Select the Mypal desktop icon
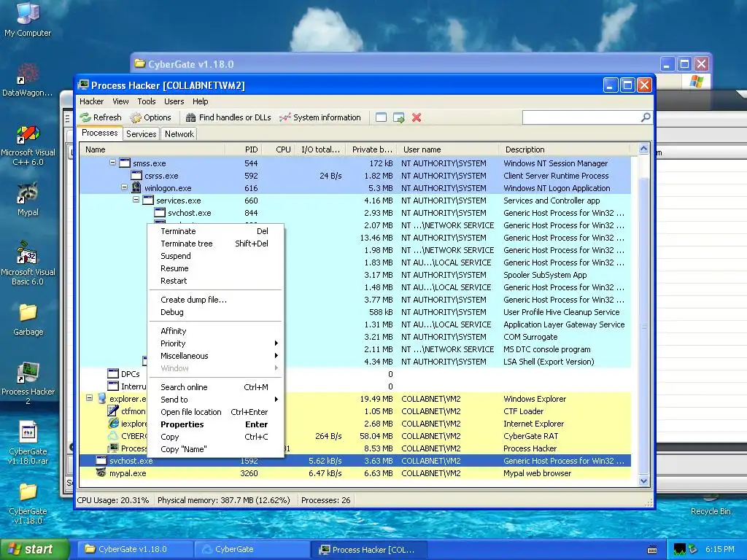Screen dimensions: 747x560 [x=28, y=199]
